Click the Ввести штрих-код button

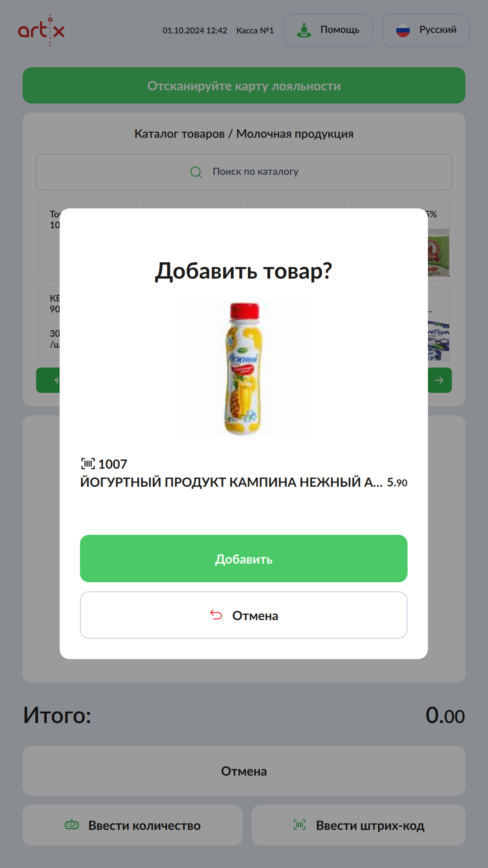coord(358,825)
